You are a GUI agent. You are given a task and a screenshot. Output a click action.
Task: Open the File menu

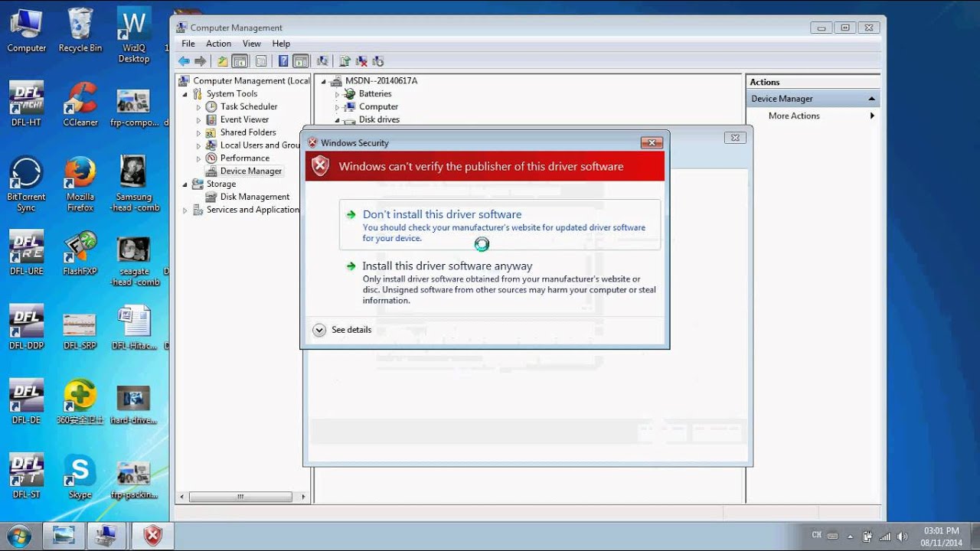click(188, 44)
